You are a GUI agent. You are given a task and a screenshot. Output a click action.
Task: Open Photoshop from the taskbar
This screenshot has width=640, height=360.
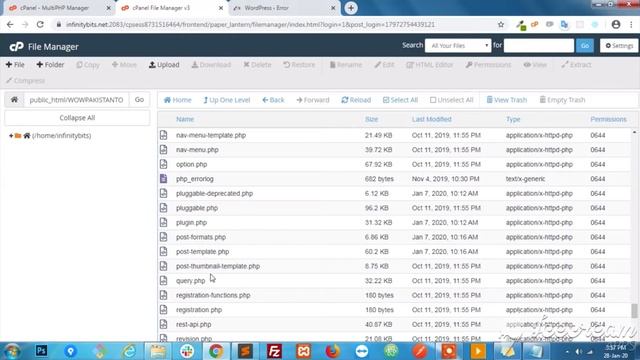point(41,351)
